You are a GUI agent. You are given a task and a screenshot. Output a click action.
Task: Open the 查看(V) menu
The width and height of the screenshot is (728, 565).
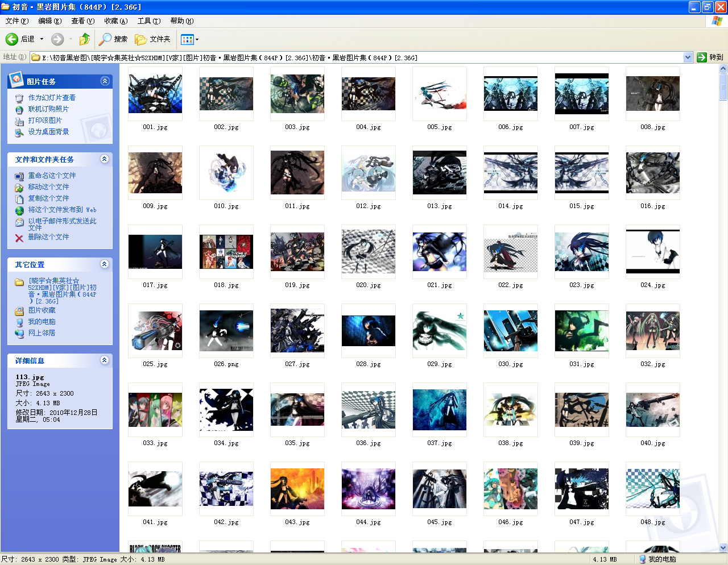(x=82, y=21)
